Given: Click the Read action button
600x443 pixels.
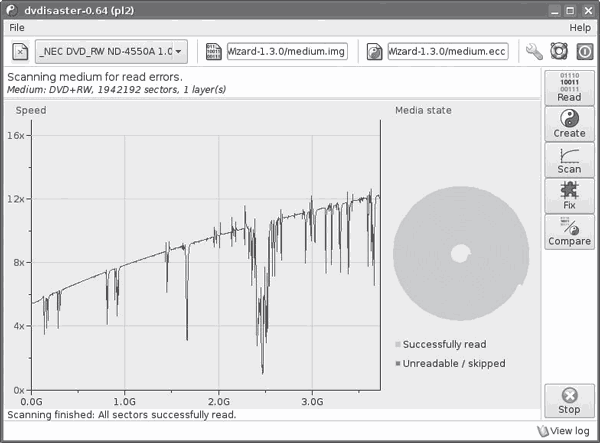Looking at the screenshot, I should (x=569, y=86).
